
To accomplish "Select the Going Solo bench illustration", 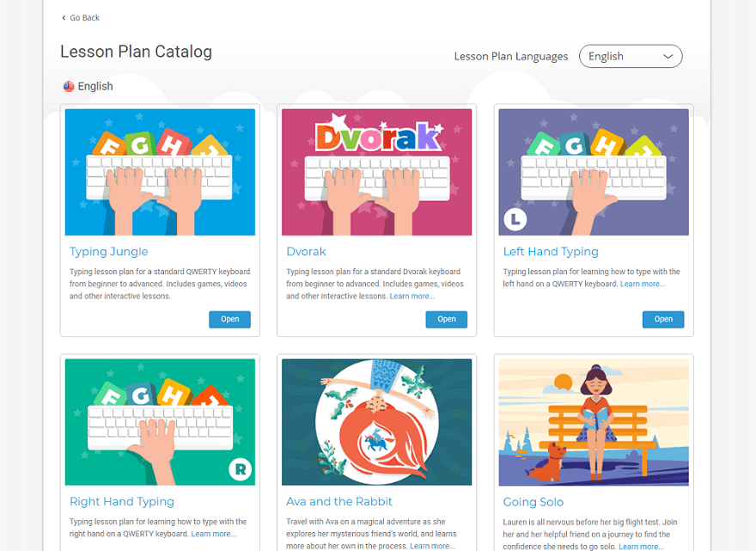I will coord(594,422).
